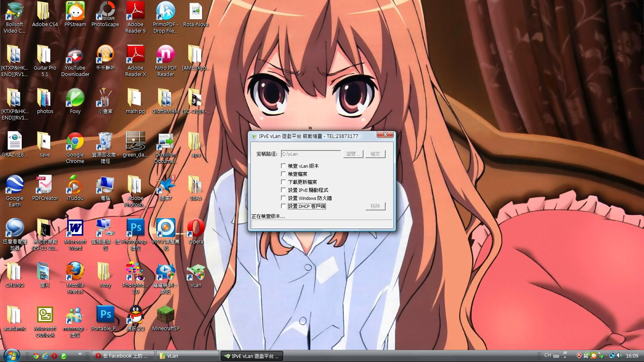This screenshot has width=644, height=362.
Task: Open the Opera desktop icon
Action: 196,230
